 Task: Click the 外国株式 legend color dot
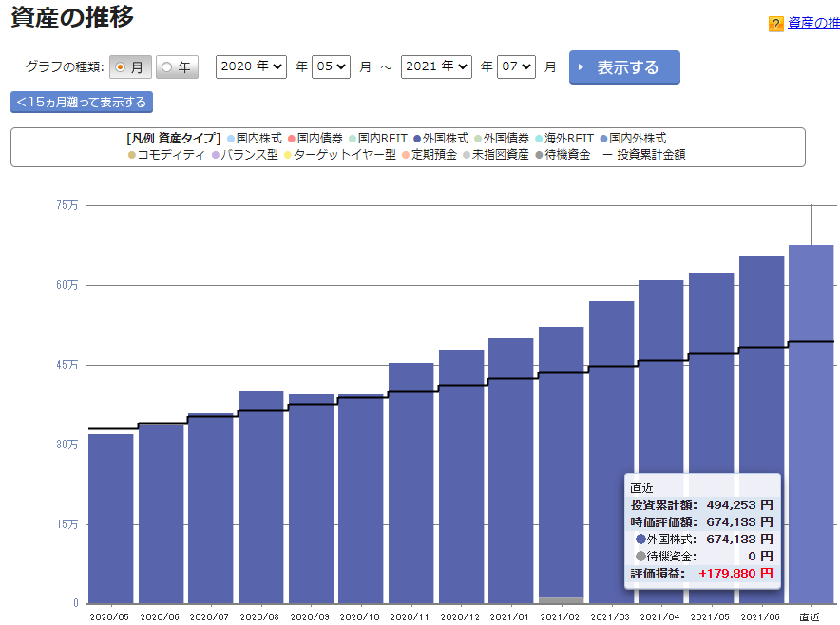pyautogui.click(x=417, y=139)
